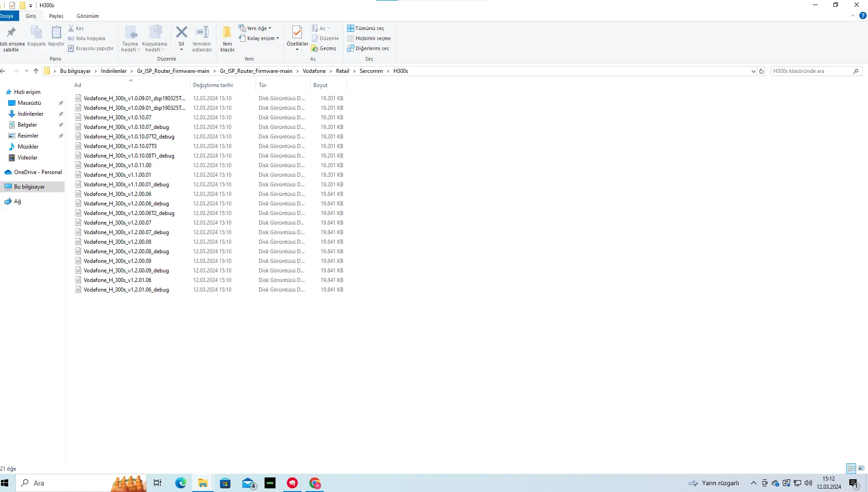
Task: Click the Kes cut button
Action: [x=76, y=28]
